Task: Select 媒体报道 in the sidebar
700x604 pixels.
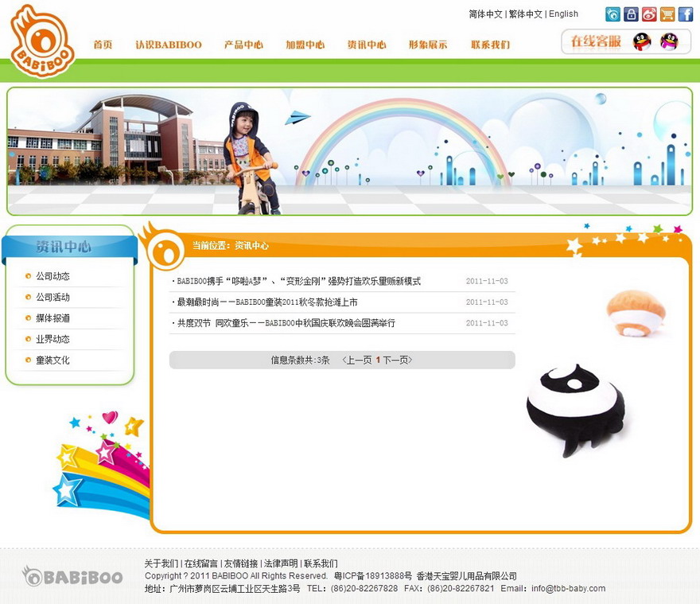Action: [x=52, y=318]
